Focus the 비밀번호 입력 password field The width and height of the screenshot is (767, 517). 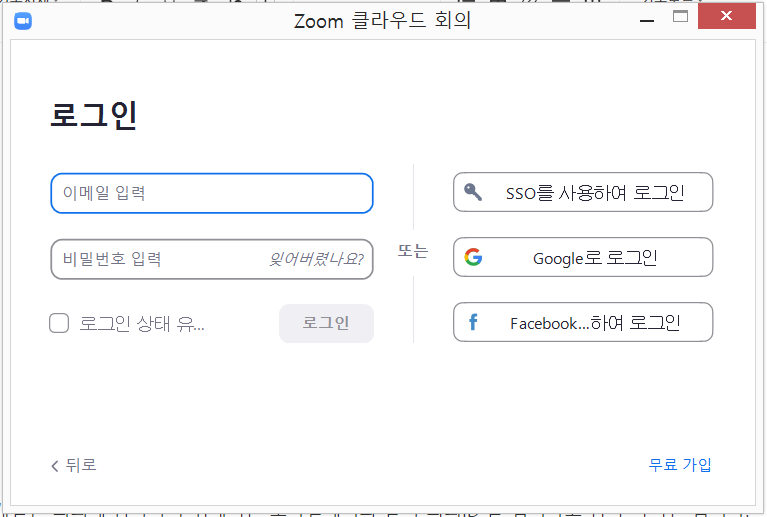[212, 259]
